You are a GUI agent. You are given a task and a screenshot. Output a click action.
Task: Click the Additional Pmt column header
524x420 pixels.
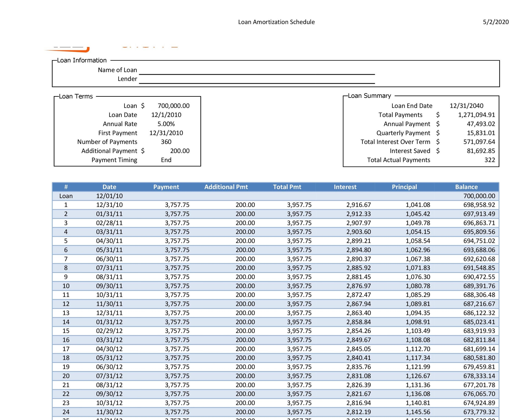226,187
